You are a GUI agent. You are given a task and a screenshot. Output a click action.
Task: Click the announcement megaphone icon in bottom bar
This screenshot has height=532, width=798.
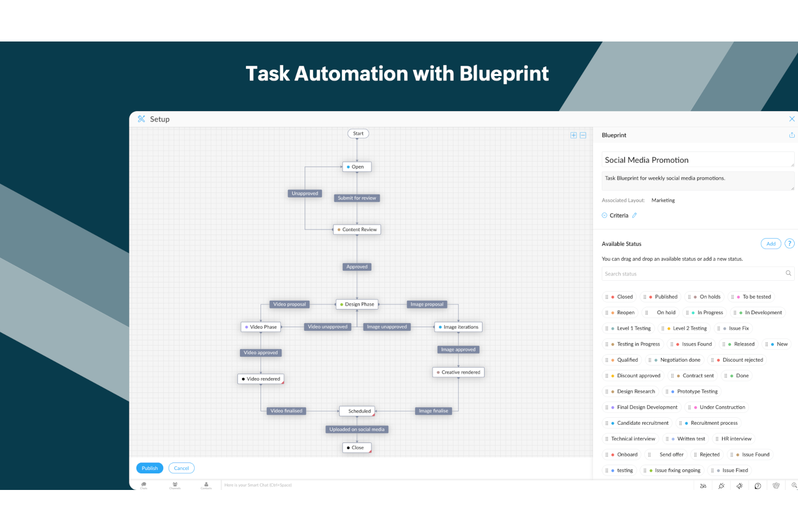[x=739, y=486]
